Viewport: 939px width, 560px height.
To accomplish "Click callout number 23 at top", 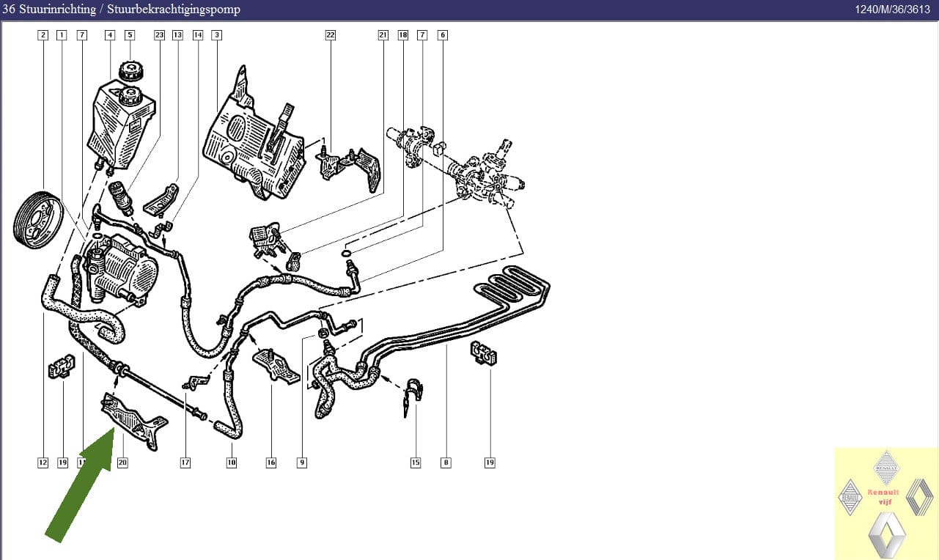I will pos(160,35).
